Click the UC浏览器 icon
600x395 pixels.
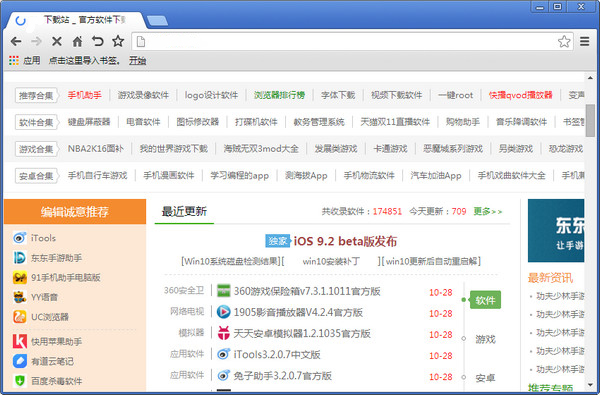coord(20,317)
